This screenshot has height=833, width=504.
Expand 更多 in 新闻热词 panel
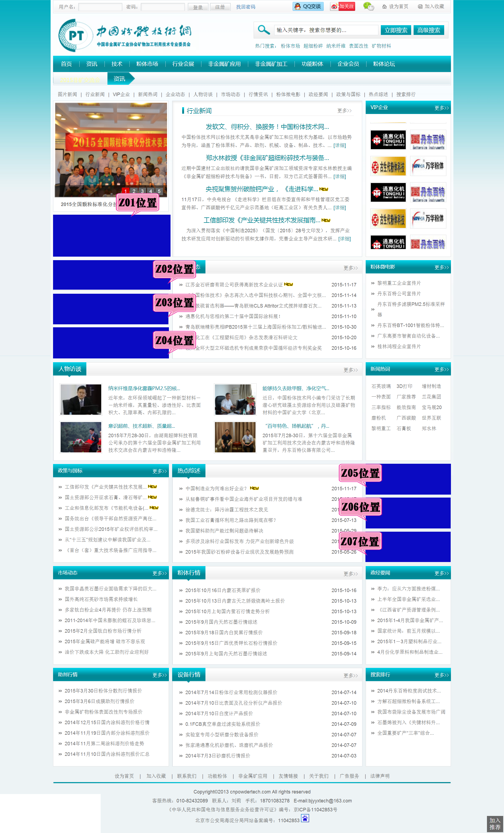441,370
